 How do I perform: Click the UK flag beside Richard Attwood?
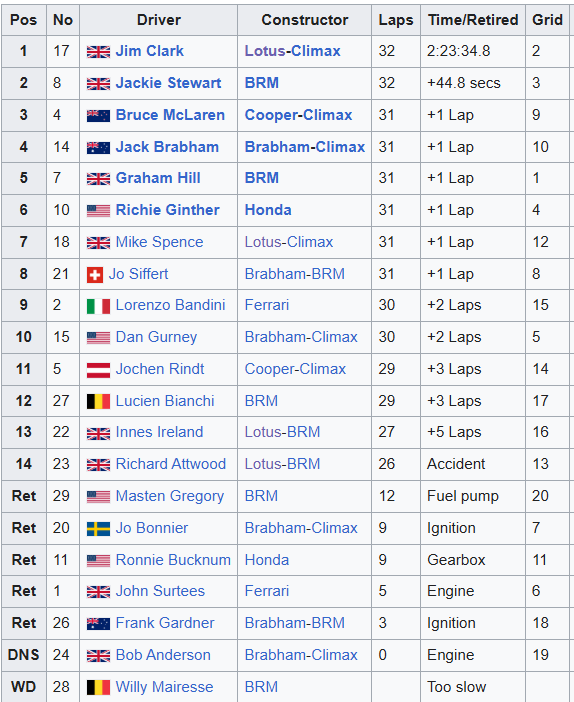point(98,465)
